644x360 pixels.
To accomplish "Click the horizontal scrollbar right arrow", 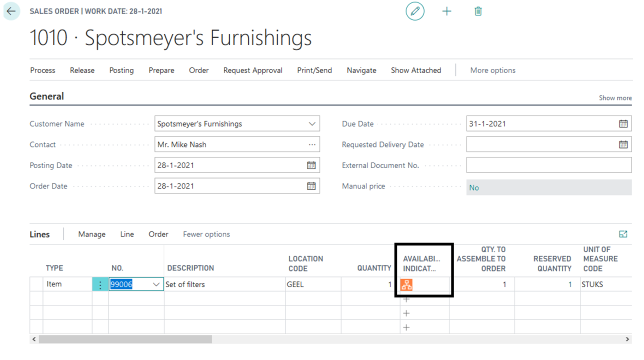I will (628, 339).
